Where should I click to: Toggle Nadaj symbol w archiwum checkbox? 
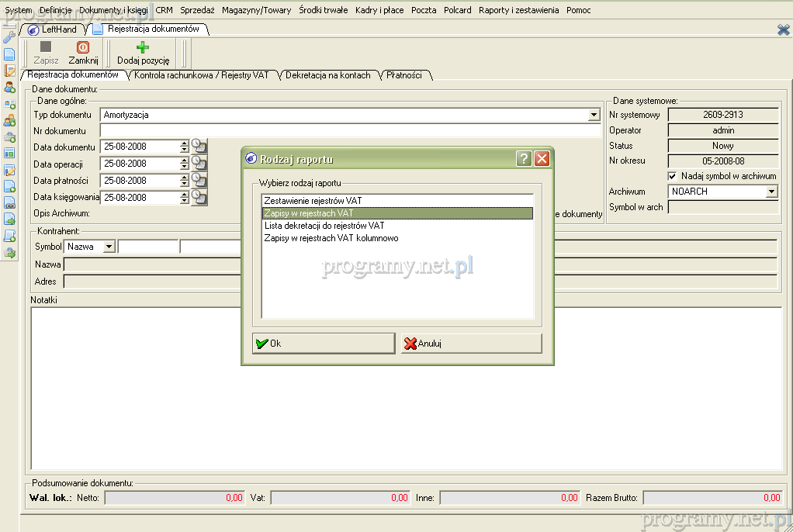(x=673, y=176)
